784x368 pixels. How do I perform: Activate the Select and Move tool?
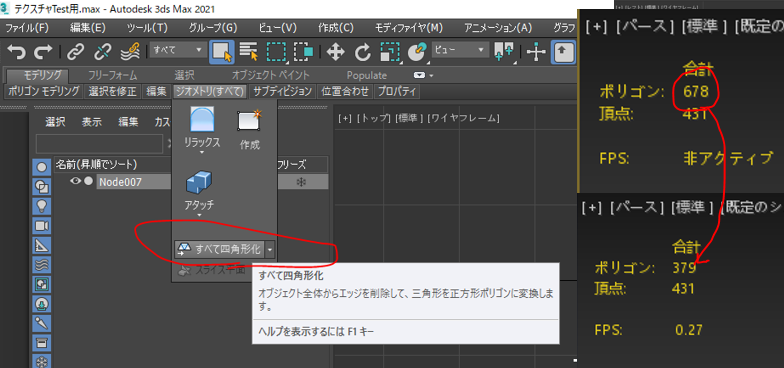click(336, 51)
